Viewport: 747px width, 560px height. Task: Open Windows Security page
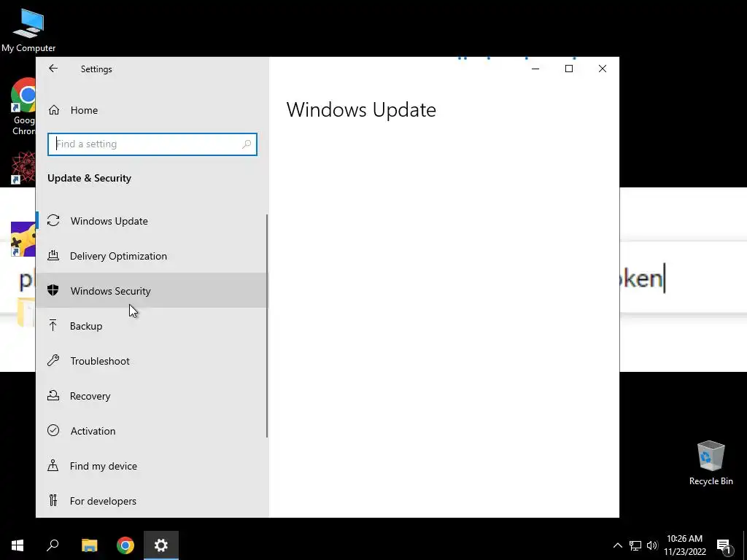point(152,290)
